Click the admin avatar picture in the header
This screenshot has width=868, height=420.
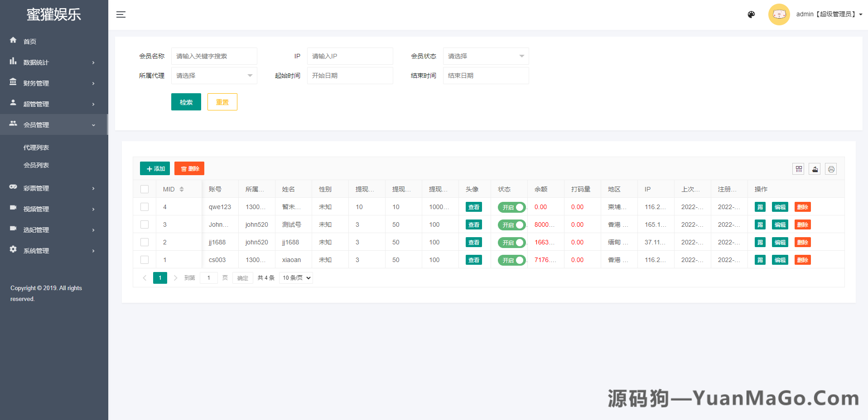pos(779,14)
